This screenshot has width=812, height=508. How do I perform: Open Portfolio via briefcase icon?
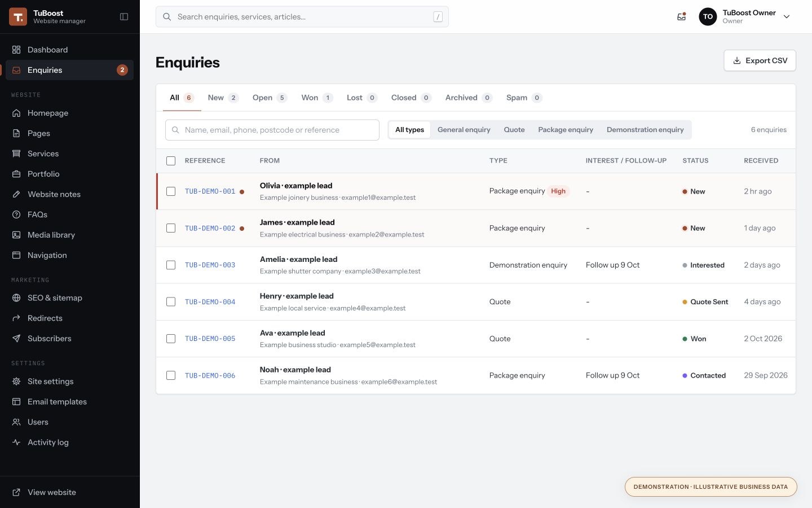pos(16,174)
